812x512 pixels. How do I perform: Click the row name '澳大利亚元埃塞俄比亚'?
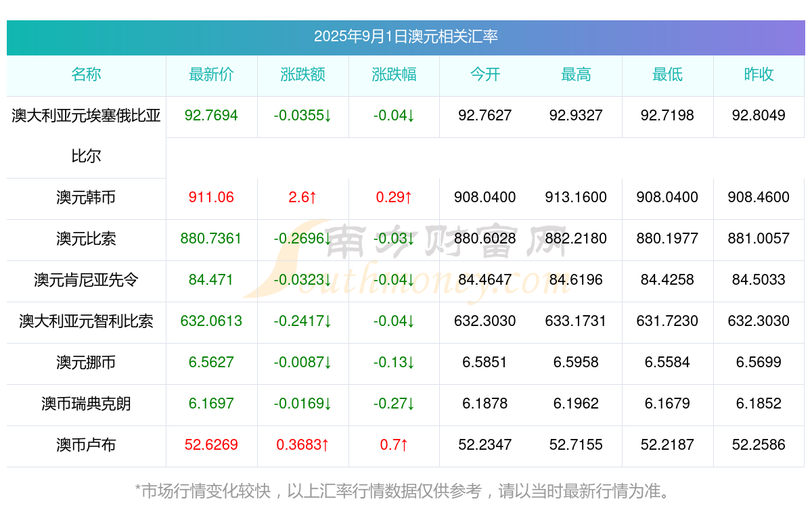[86, 116]
